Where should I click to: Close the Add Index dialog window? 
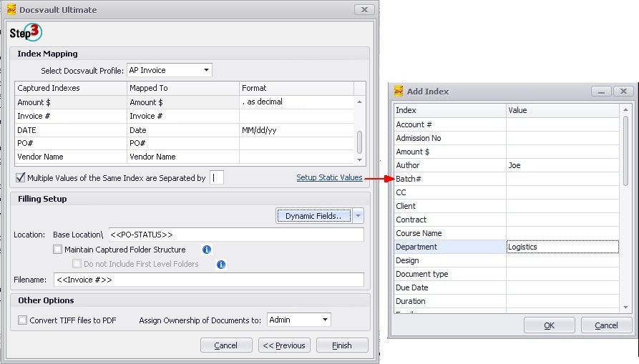click(x=623, y=92)
